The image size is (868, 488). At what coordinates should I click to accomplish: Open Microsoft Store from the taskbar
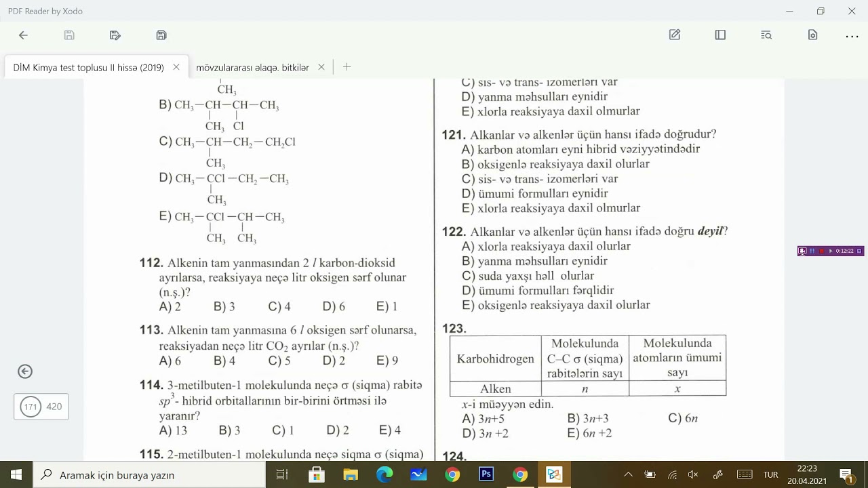(x=316, y=474)
